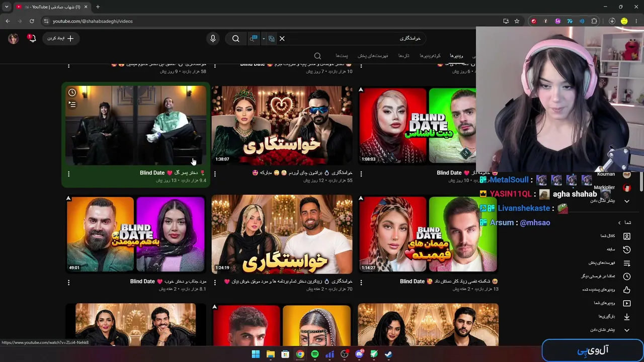
Task: Open the Chrome three-dot menu
Action: tap(636, 21)
